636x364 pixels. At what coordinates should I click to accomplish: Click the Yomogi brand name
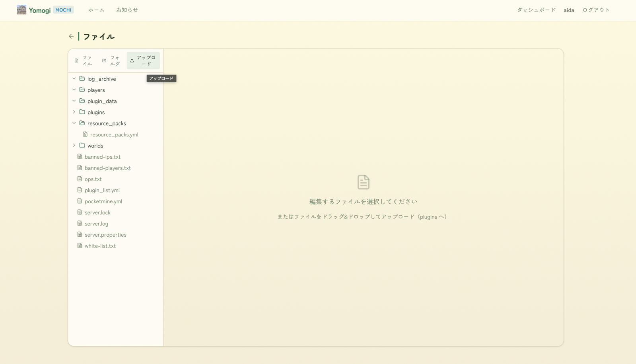pos(40,10)
